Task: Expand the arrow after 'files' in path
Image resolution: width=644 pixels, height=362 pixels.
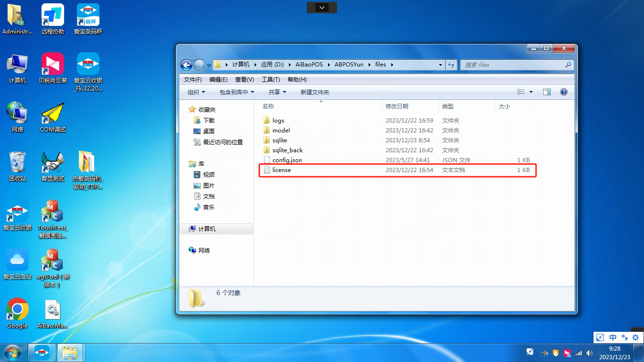Action: (x=391, y=65)
